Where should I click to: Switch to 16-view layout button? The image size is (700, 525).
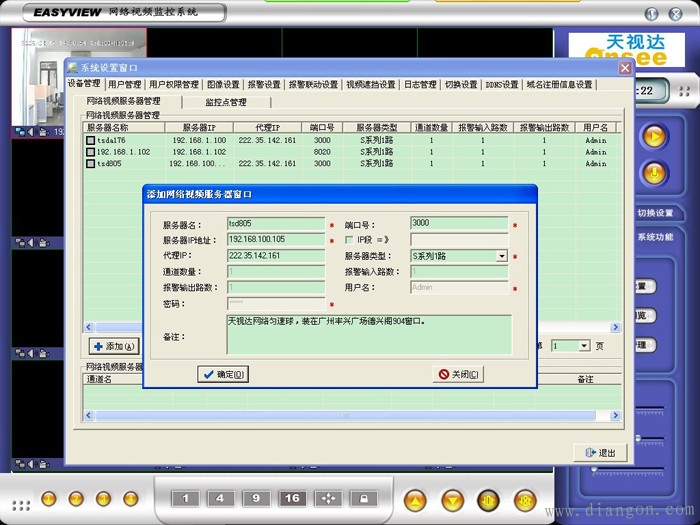pos(292,499)
